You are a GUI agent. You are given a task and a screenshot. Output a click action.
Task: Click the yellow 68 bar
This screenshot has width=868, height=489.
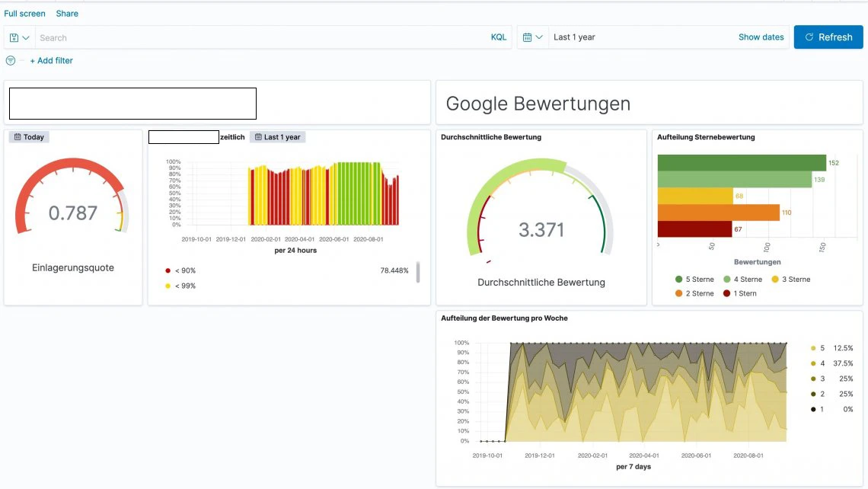pos(695,196)
